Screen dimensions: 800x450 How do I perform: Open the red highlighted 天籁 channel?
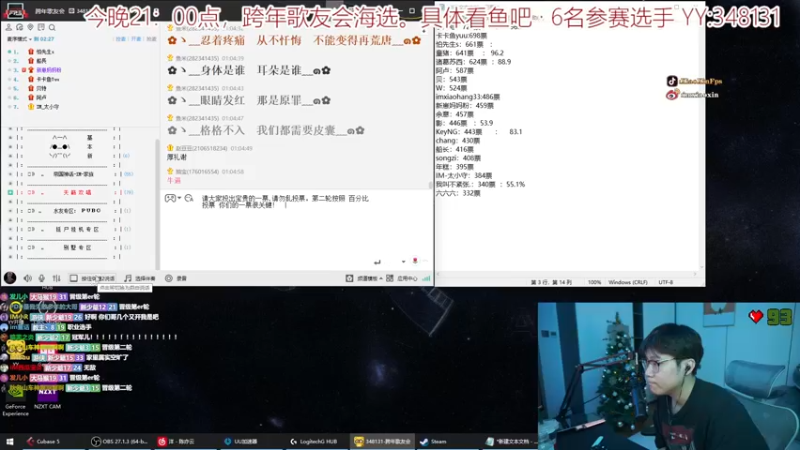77,192
